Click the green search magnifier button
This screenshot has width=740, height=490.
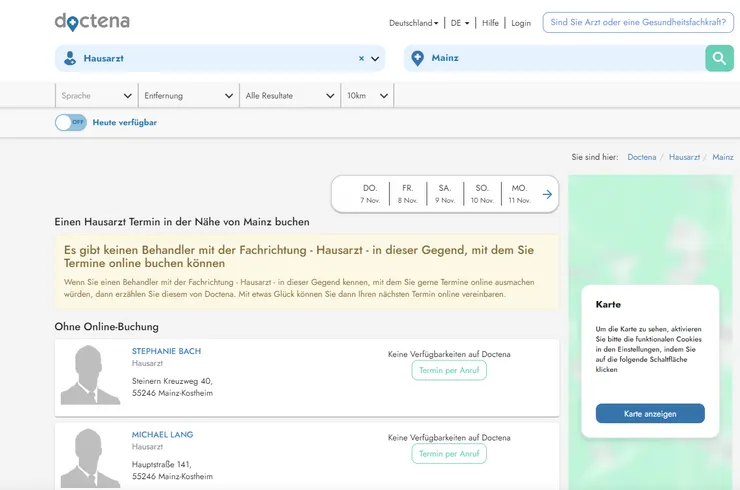click(x=719, y=58)
